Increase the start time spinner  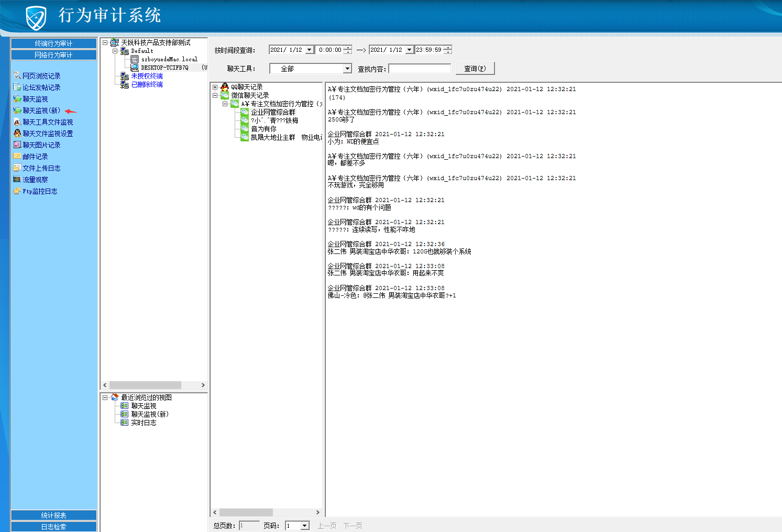point(348,48)
